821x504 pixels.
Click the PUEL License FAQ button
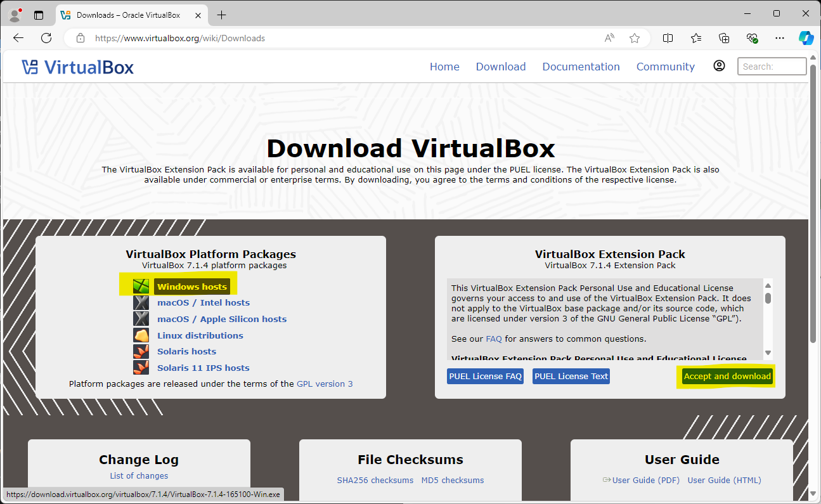[x=485, y=376]
